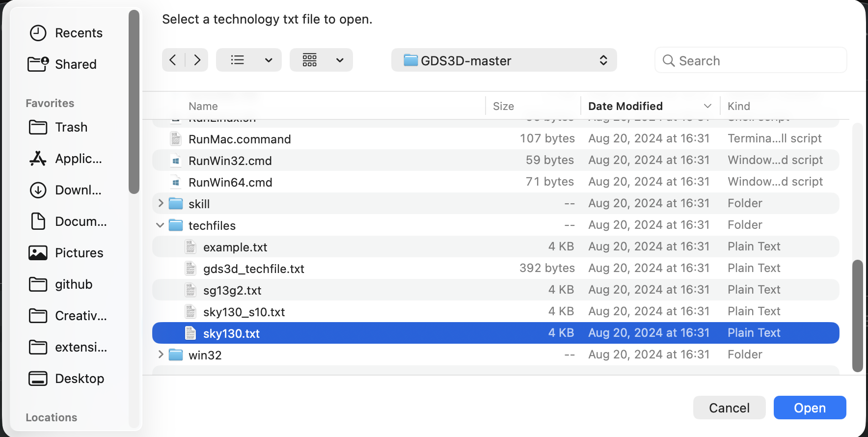Expand the win32 folder
The height and width of the screenshot is (437, 868).
pos(161,355)
